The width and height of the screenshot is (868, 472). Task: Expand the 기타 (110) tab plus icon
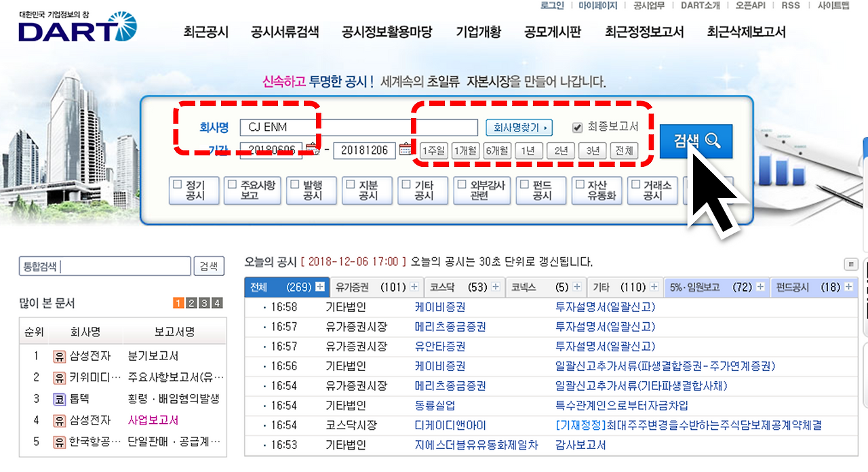pyautogui.click(x=654, y=288)
